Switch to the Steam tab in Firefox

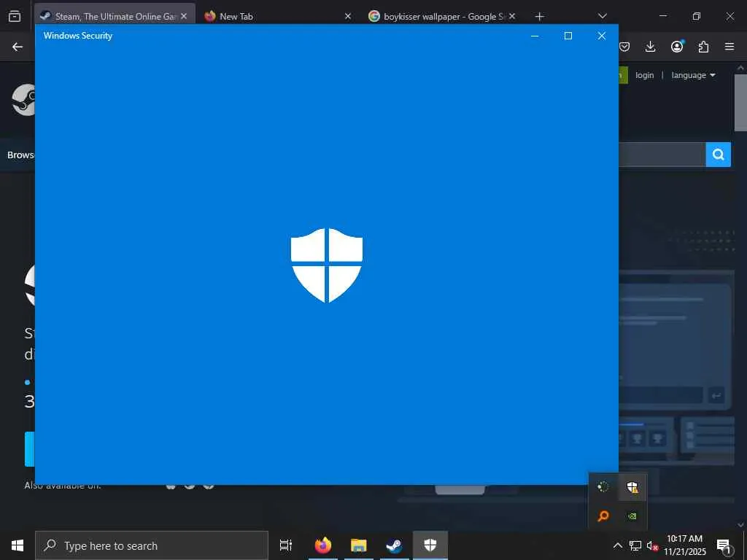pos(115,16)
